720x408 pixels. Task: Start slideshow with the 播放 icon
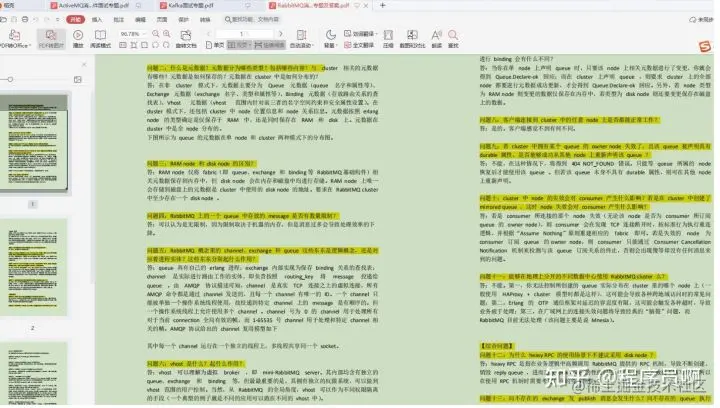click(78, 35)
